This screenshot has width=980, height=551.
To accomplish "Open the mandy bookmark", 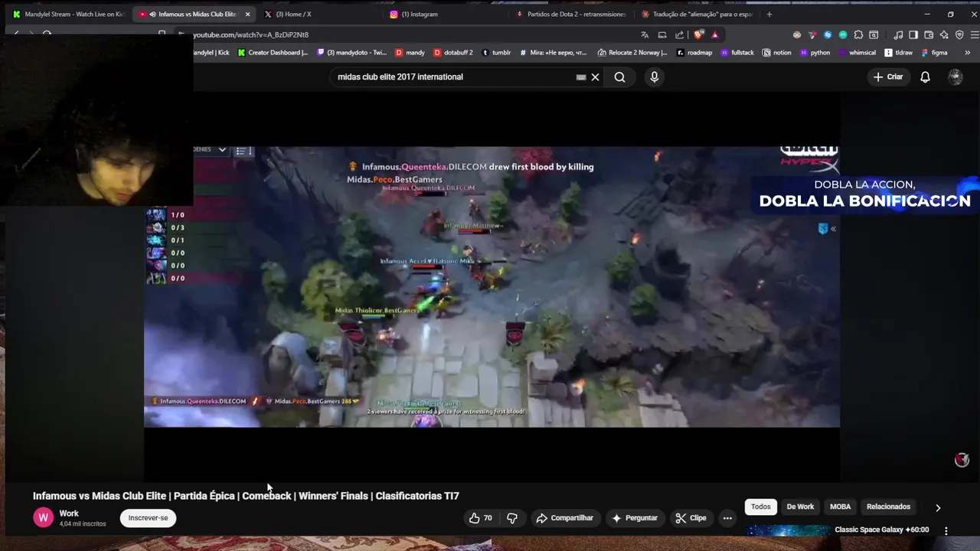I will (410, 53).
